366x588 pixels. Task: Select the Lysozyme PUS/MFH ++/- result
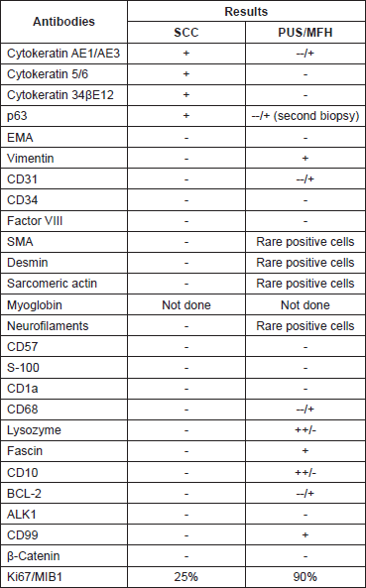tap(305, 430)
